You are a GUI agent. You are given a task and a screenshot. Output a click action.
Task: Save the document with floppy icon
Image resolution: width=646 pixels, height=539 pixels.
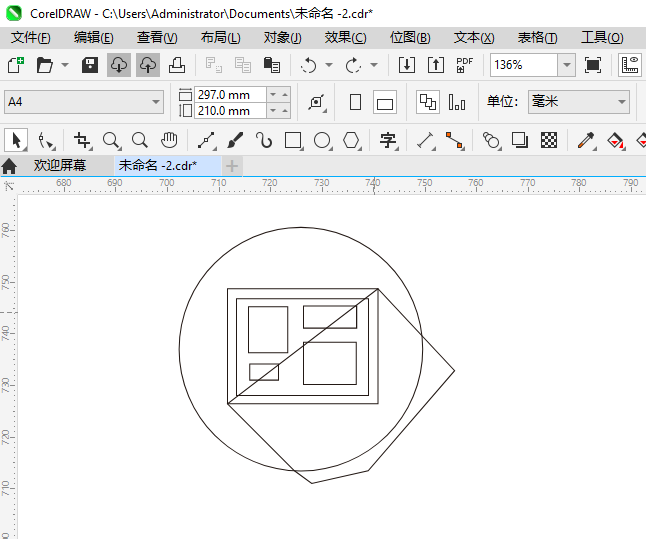click(89, 65)
